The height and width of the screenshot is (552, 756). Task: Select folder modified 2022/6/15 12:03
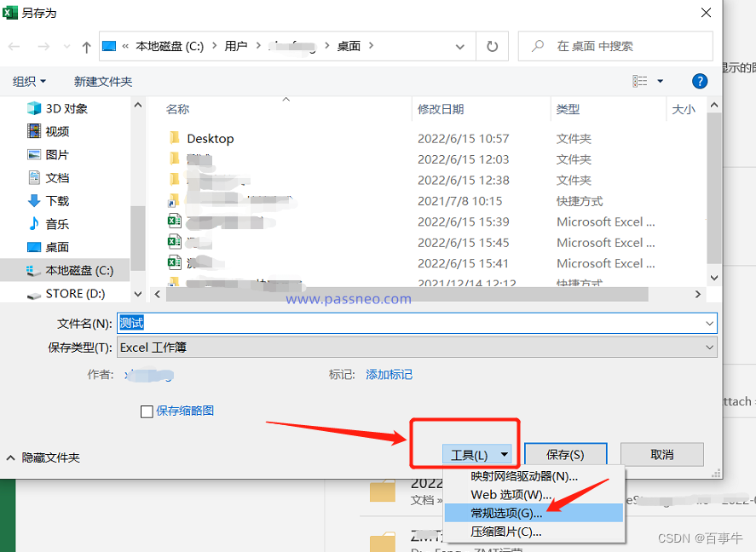point(412,159)
